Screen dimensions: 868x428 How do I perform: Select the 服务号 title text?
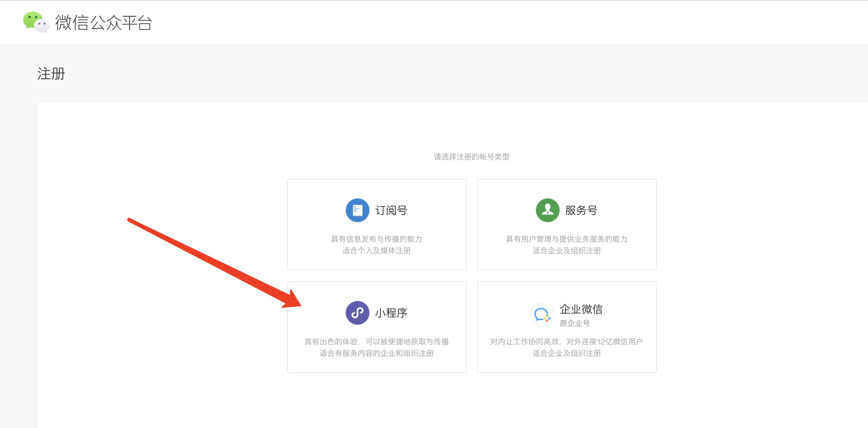[581, 210]
